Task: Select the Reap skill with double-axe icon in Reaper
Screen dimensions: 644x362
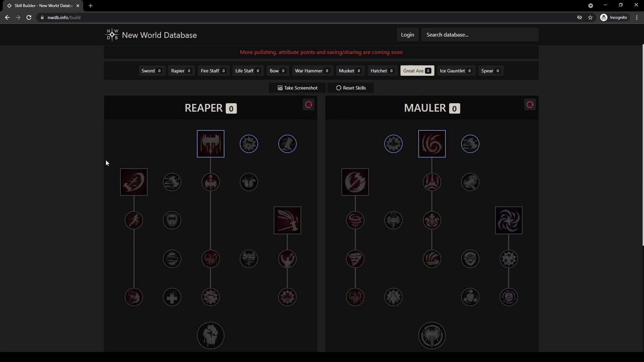Action: click(210, 144)
